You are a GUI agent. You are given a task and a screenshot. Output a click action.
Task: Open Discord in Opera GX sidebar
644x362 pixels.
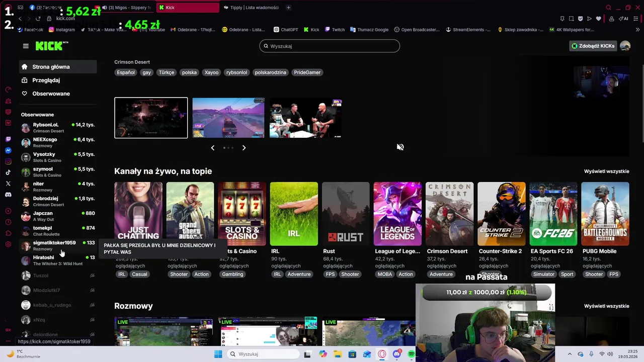coord(8,195)
